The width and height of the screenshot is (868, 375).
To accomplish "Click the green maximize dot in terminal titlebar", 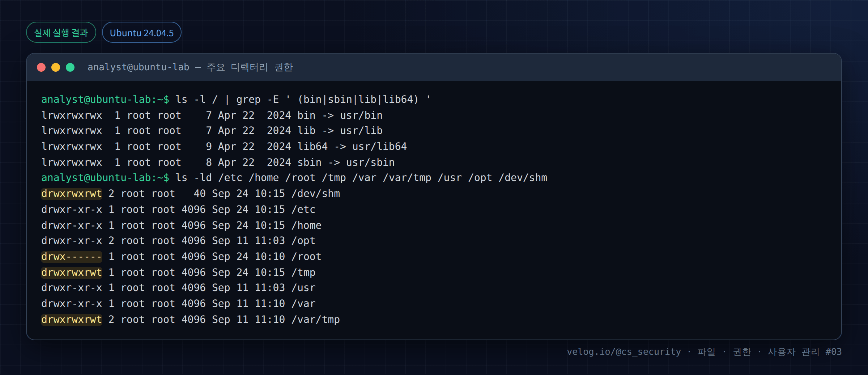I will [x=70, y=67].
